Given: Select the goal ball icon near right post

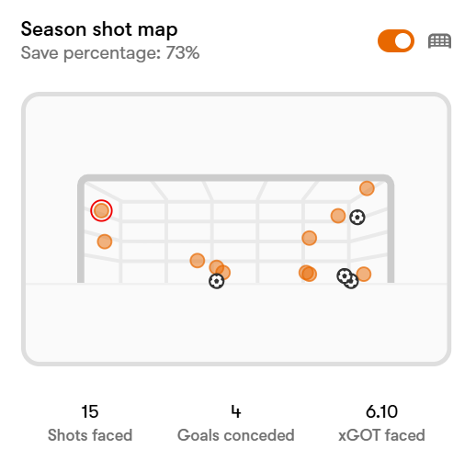Looking at the screenshot, I should point(357,218).
